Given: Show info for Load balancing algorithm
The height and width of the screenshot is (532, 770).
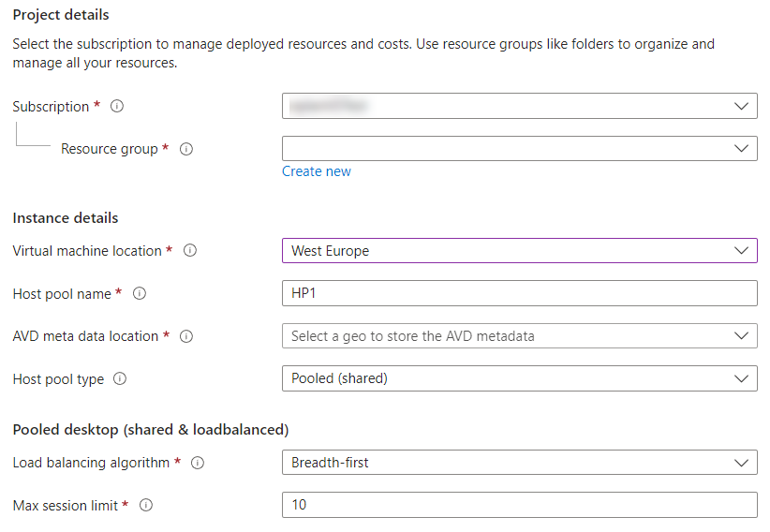Looking at the screenshot, I should coord(198,463).
